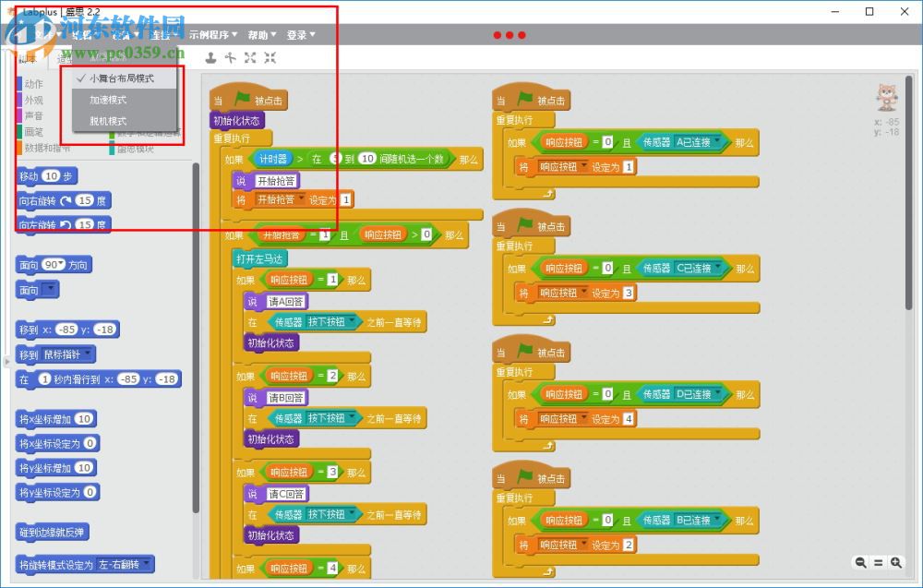
Task: Toggle 小舞台布局模式 checked menu option
Action: click(125, 78)
